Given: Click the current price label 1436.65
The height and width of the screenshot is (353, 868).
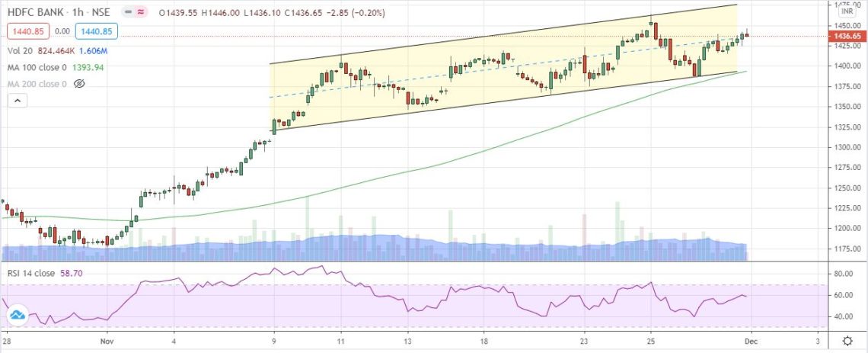Looking at the screenshot, I should click(x=847, y=36).
